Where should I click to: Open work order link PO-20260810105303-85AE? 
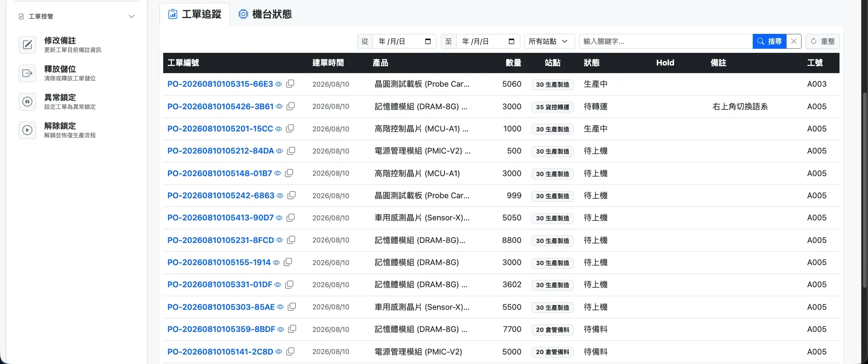click(x=221, y=307)
